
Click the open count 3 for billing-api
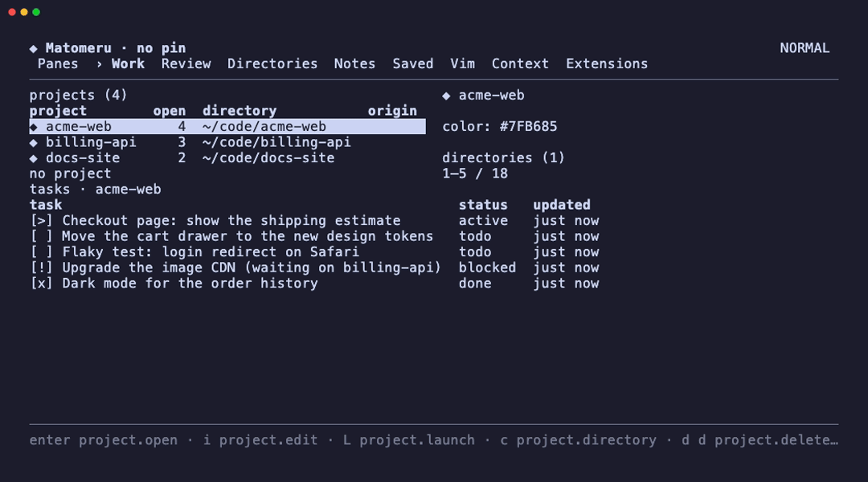coord(182,142)
